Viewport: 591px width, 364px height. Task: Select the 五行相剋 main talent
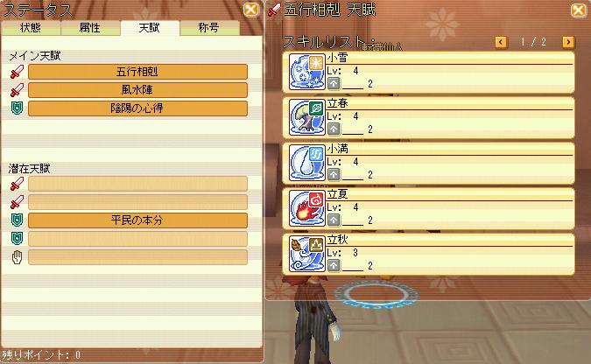(x=137, y=72)
